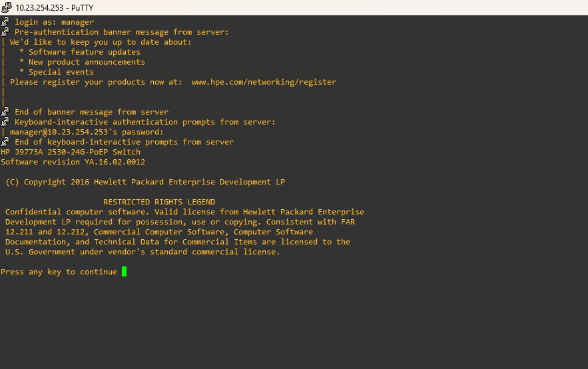Click the '* Software feature updates' line

(x=80, y=52)
